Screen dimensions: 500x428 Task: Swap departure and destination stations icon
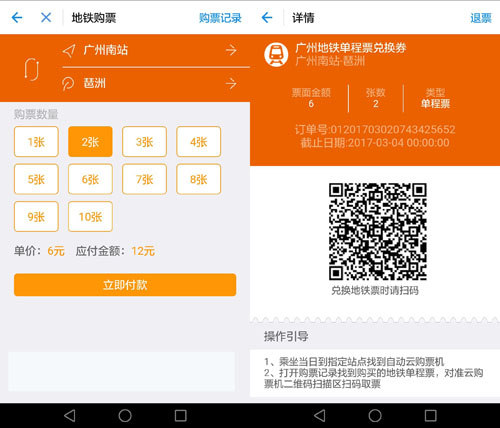[x=32, y=69]
